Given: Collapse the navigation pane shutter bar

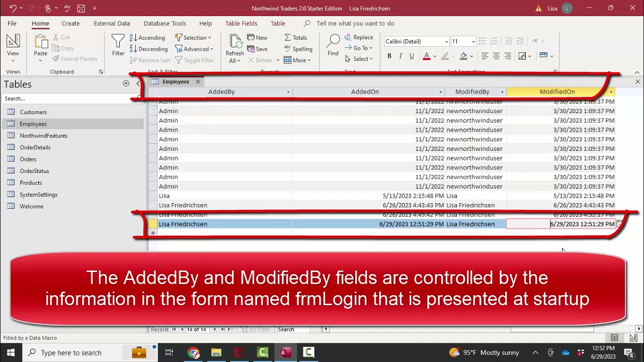Looking at the screenshot, I should [x=138, y=83].
